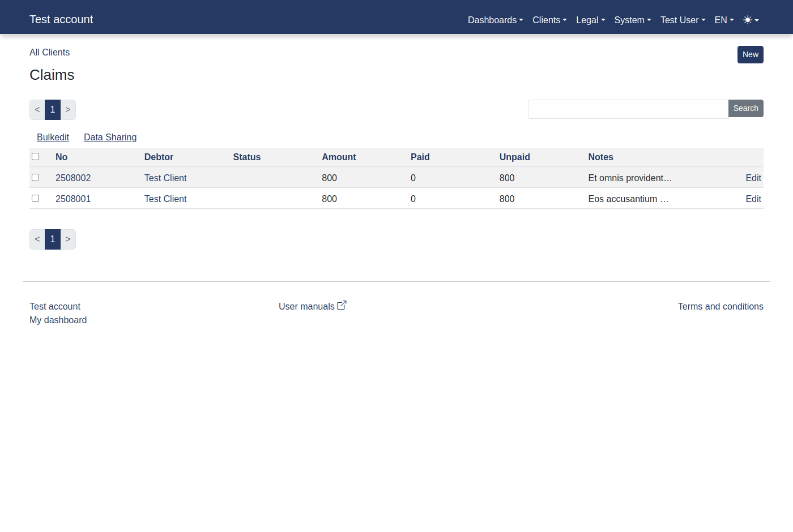Image resolution: width=793 pixels, height=532 pixels.
Task: Open the Test User menu
Action: pyautogui.click(x=681, y=20)
